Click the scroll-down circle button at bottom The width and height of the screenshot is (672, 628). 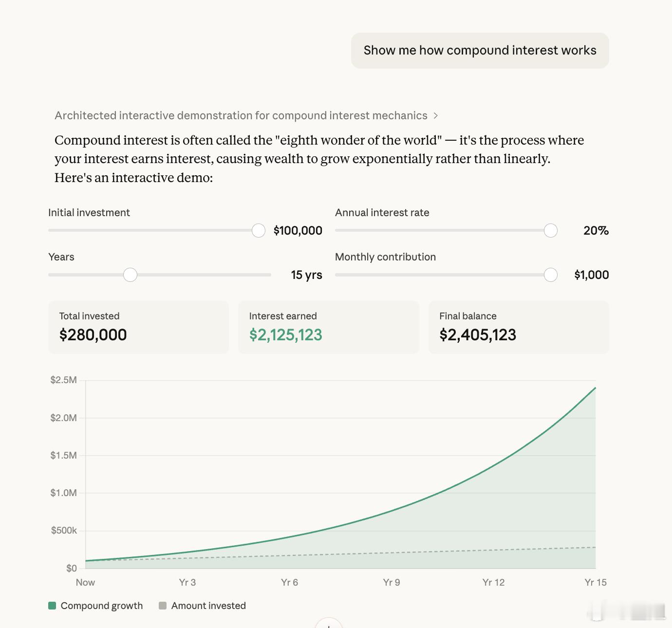[x=329, y=624]
